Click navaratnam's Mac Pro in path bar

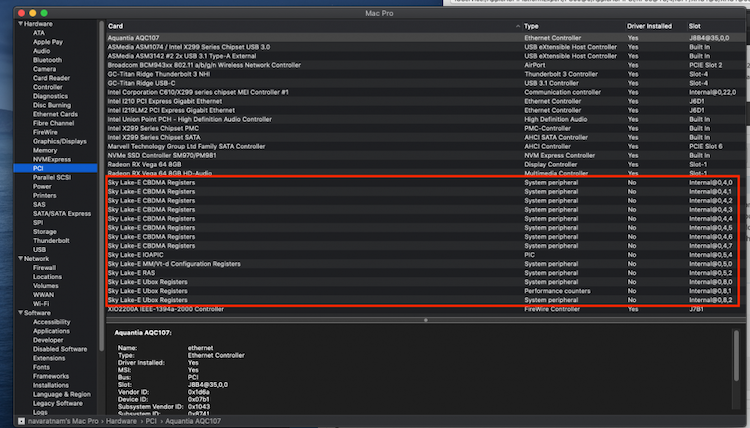coord(63,421)
